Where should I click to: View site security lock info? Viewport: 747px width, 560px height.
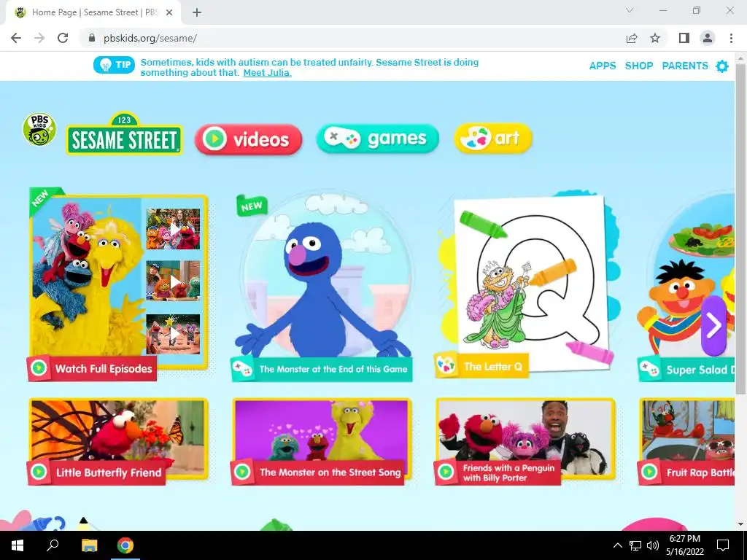92,38
